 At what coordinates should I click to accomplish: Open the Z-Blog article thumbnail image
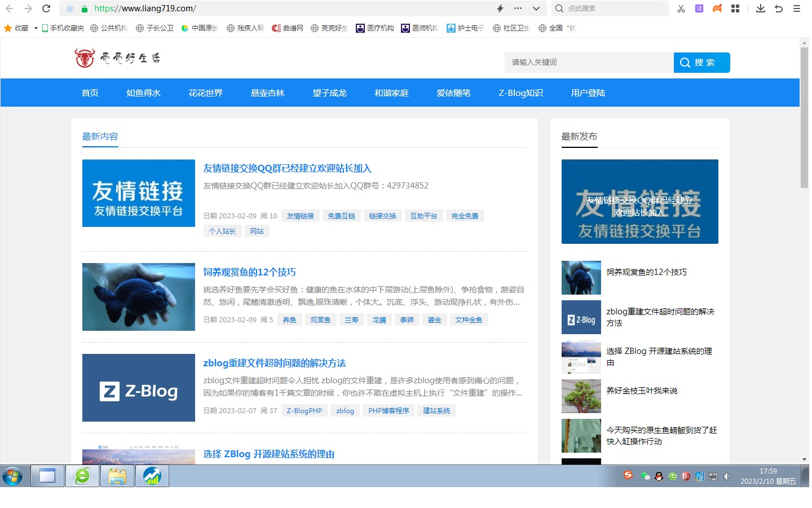(x=139, y=388)
